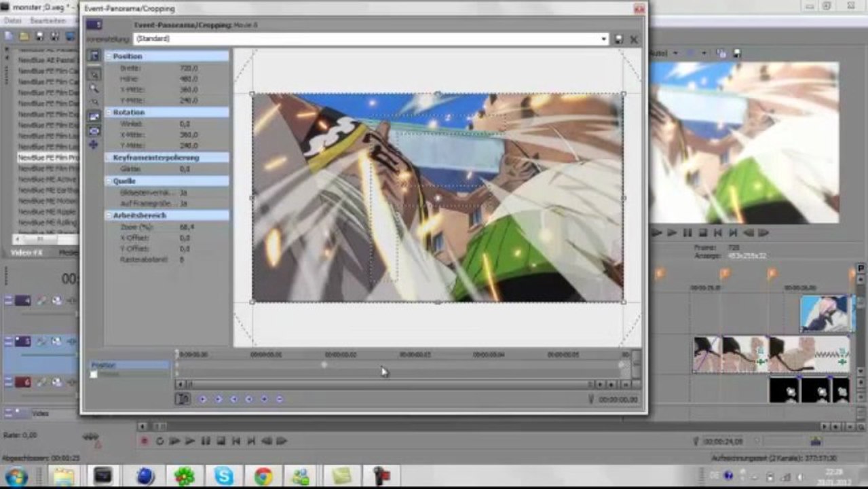868x489 pixels.
Task: Click the Windows Start button
Action: click(x=16, y=475)
